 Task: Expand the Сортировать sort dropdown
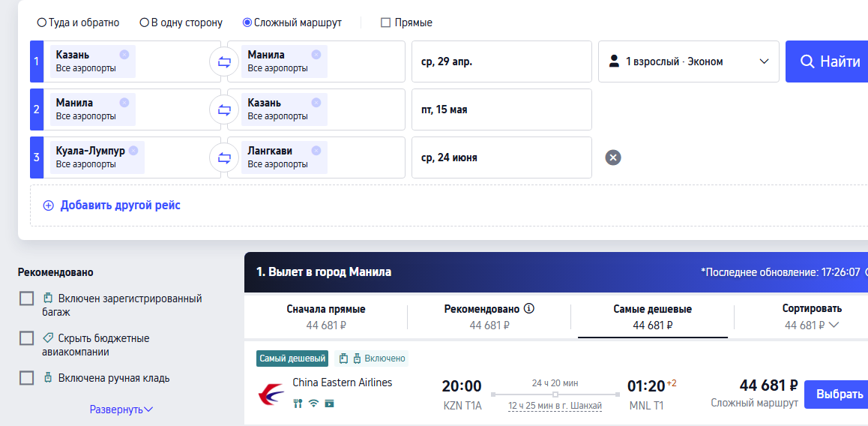coord(812,316)
